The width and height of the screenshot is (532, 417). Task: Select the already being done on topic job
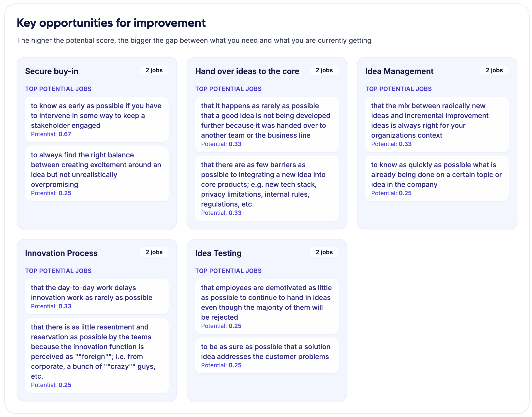click(x=437, y=179)
